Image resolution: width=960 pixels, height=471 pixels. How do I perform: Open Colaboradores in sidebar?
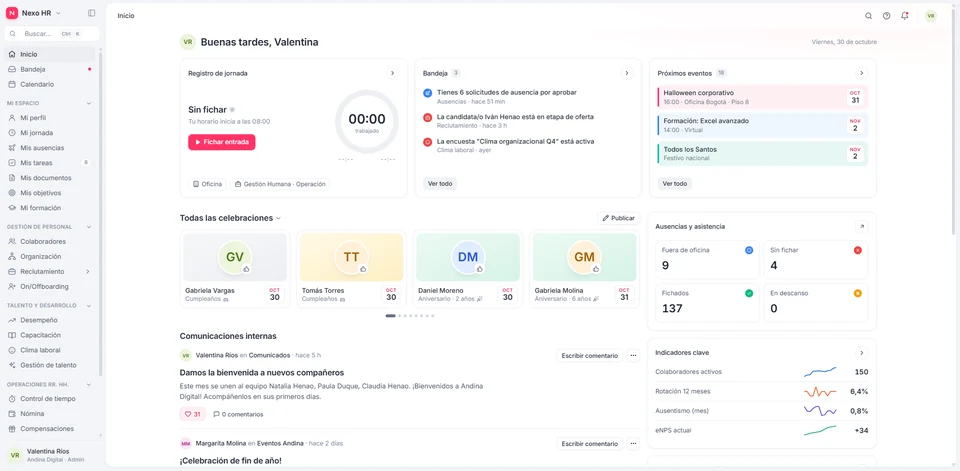click(50, 241)
